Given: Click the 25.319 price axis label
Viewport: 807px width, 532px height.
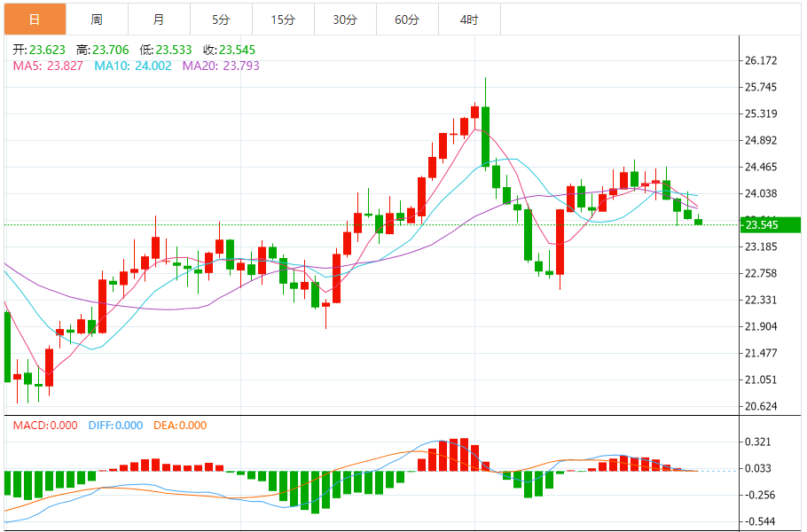Looking at the screenshot, I should (761, 113).
